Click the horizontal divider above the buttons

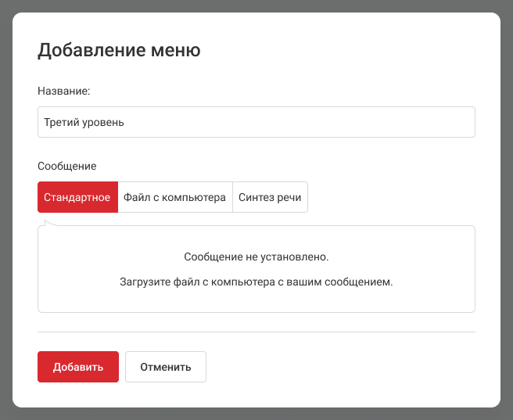pos(256,332)
